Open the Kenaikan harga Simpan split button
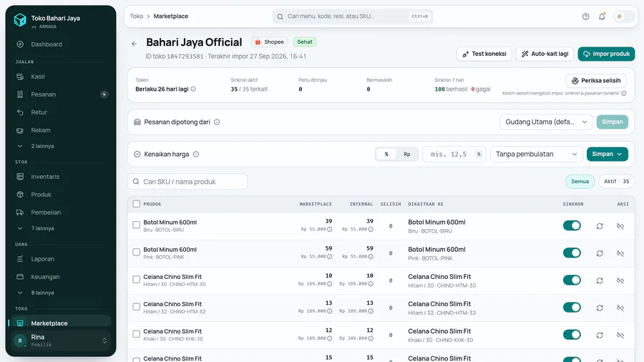 [607, 155]
